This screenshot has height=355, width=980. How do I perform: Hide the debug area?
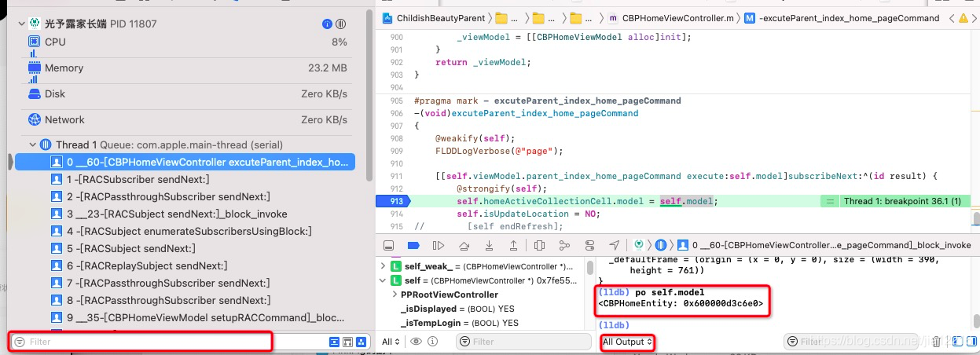pos(389,245)
